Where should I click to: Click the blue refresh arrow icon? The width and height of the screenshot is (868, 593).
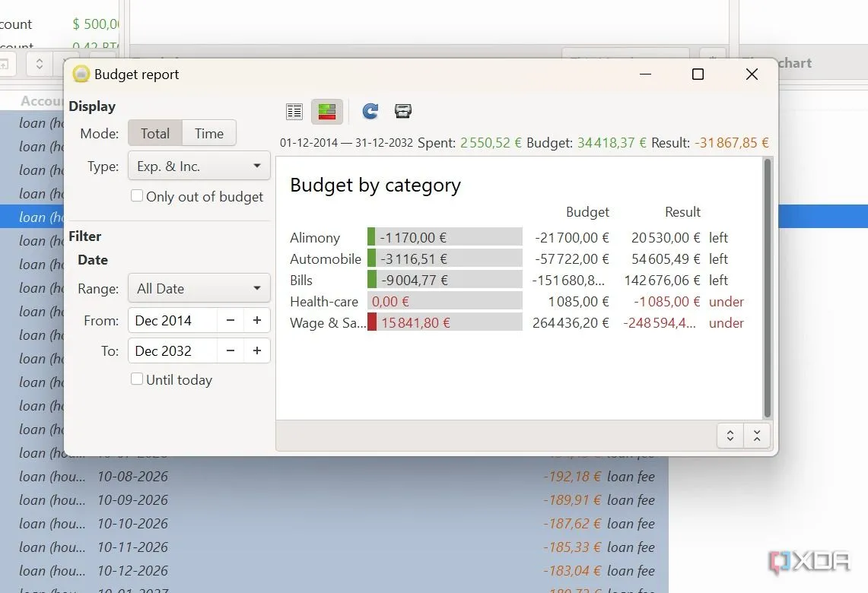pos(370,112)
